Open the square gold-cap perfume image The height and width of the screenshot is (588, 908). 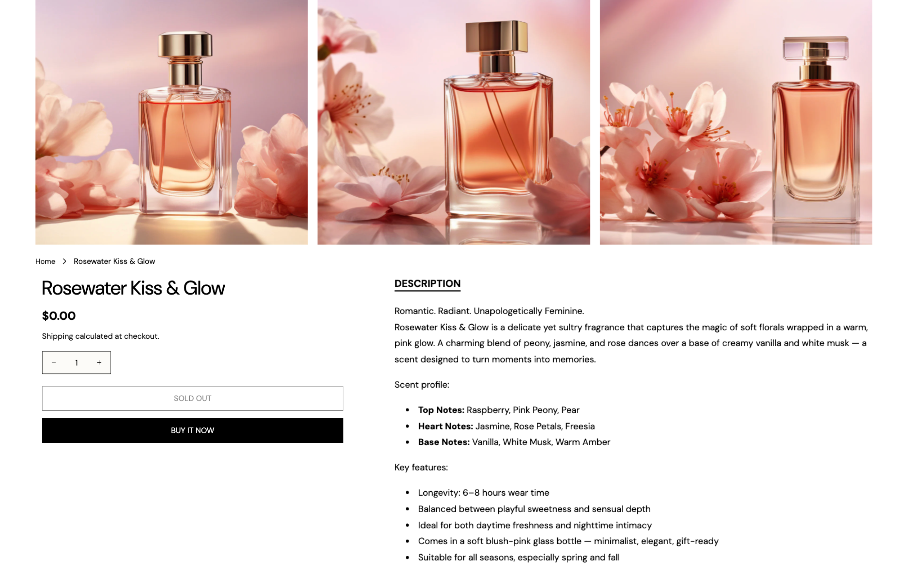point(454,122)
